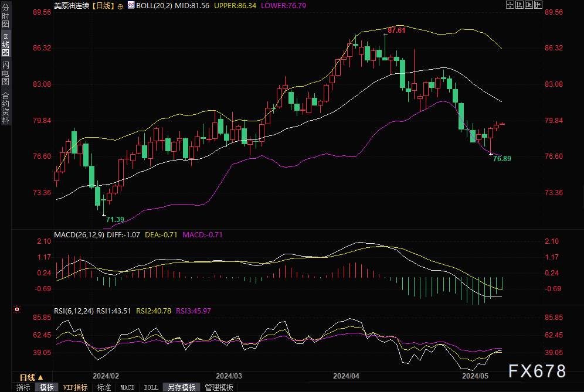
Task: Click the 美原油连续 instrument title
Action: 72,6
